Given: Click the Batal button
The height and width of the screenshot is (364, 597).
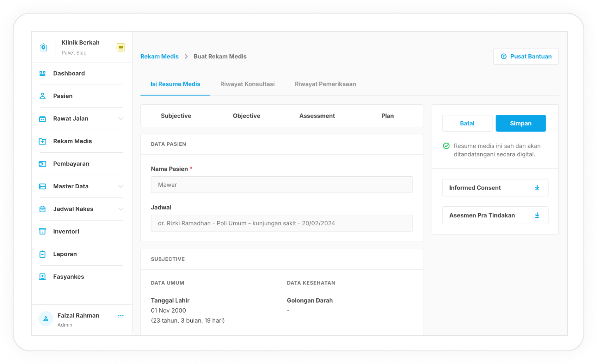Looking at the screenshot, I should click(x=467, y=123).
